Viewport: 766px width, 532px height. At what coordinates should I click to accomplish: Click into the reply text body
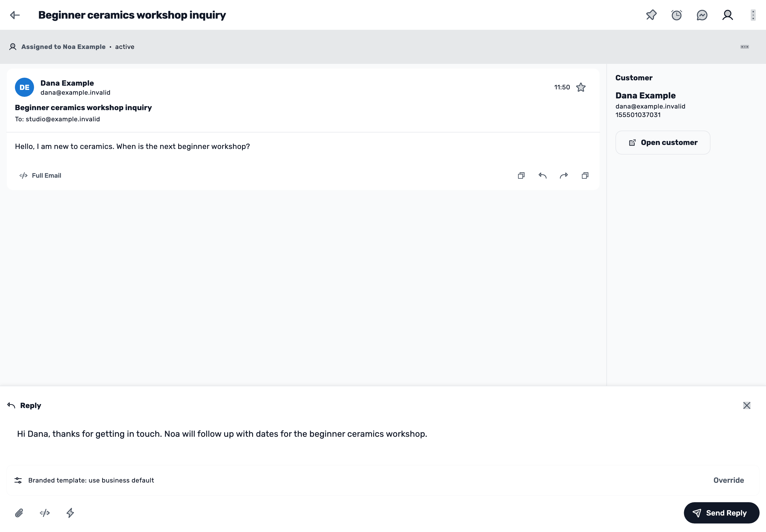(383, 434)
